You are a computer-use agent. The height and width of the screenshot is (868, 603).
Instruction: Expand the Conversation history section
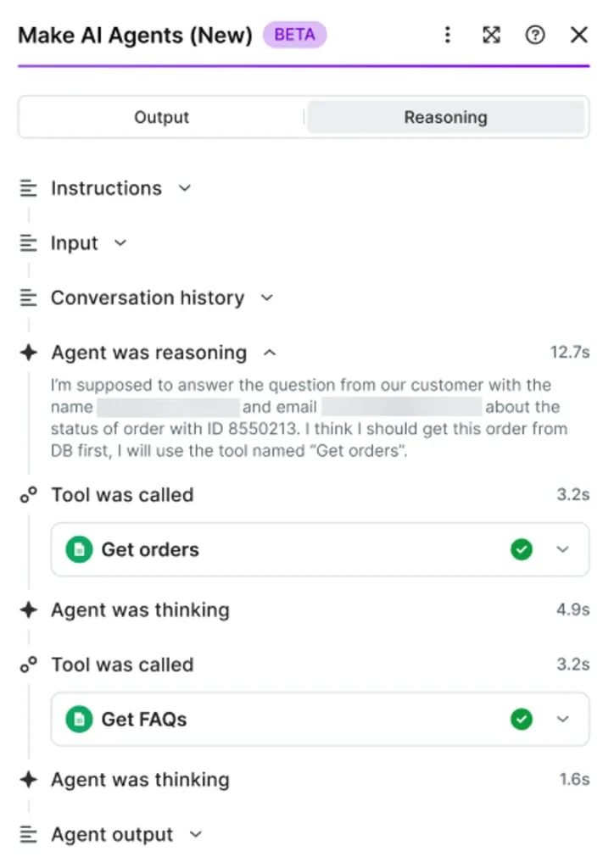[265, 298]
